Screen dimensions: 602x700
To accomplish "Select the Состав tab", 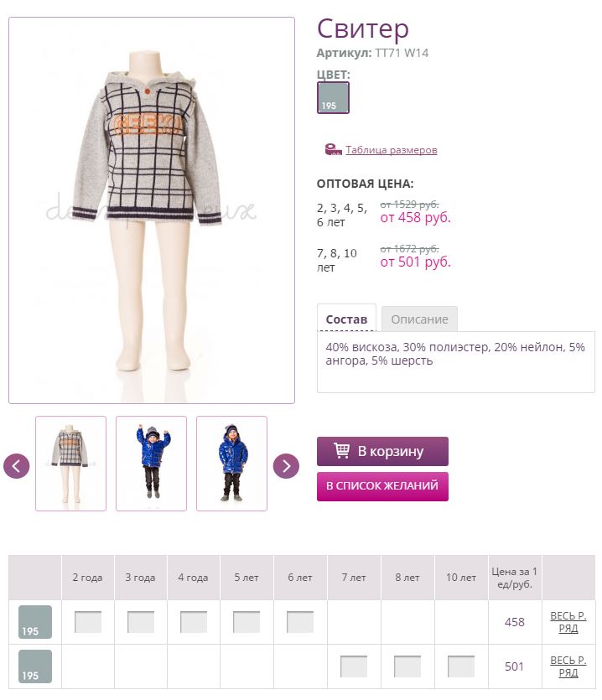I will [346, 319].
